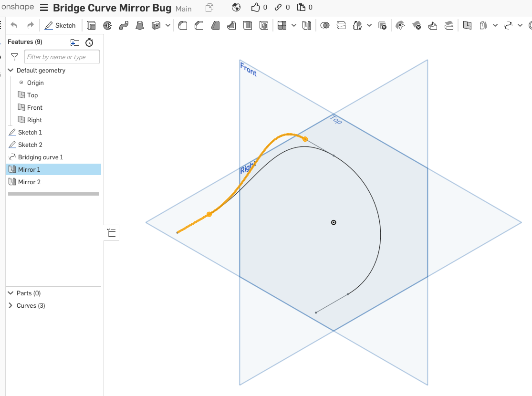Select the Delete face tool
The width and height of the screenshot is (532, 396).
[417, 25]
